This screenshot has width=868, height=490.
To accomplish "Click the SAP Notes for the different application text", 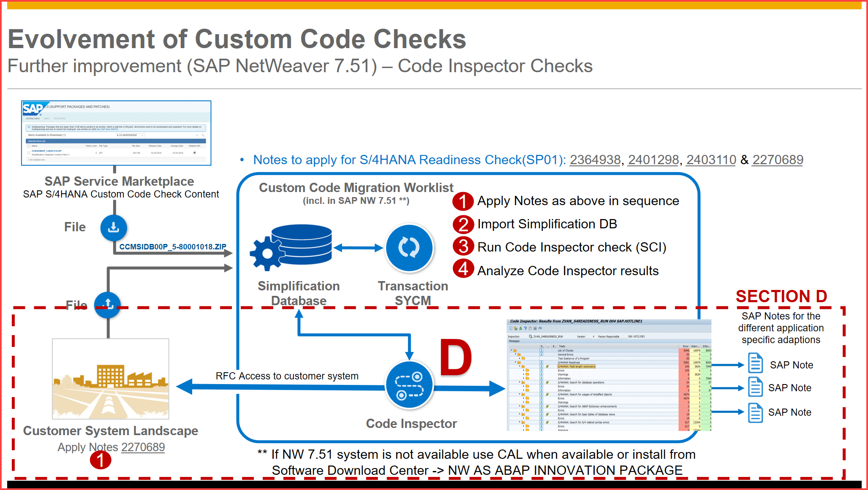I will (x=781, y=328).
